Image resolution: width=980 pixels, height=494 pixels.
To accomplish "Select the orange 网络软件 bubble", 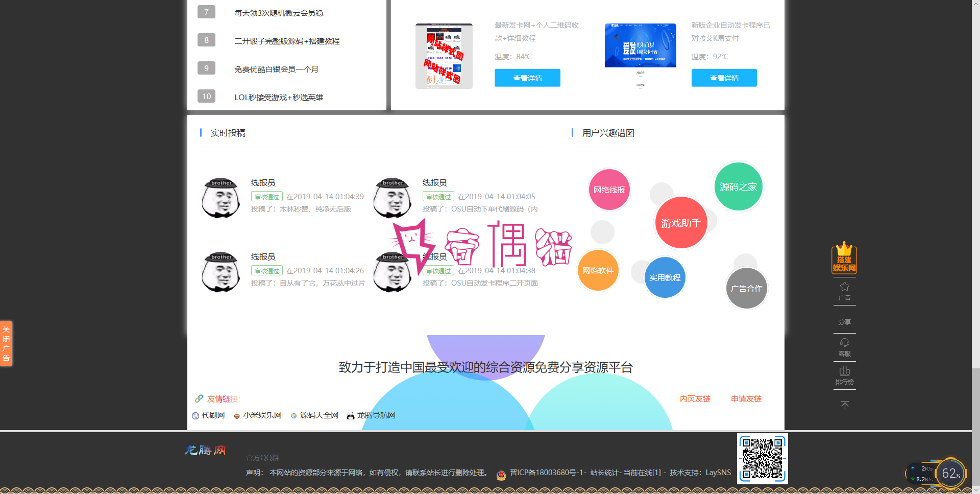I will pyautogui.click(x=598, y=270).
